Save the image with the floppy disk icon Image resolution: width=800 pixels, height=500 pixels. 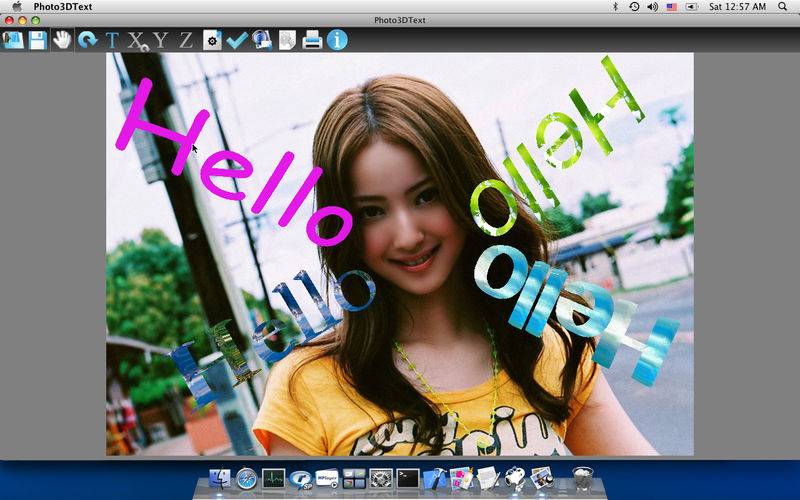(38, 40)
